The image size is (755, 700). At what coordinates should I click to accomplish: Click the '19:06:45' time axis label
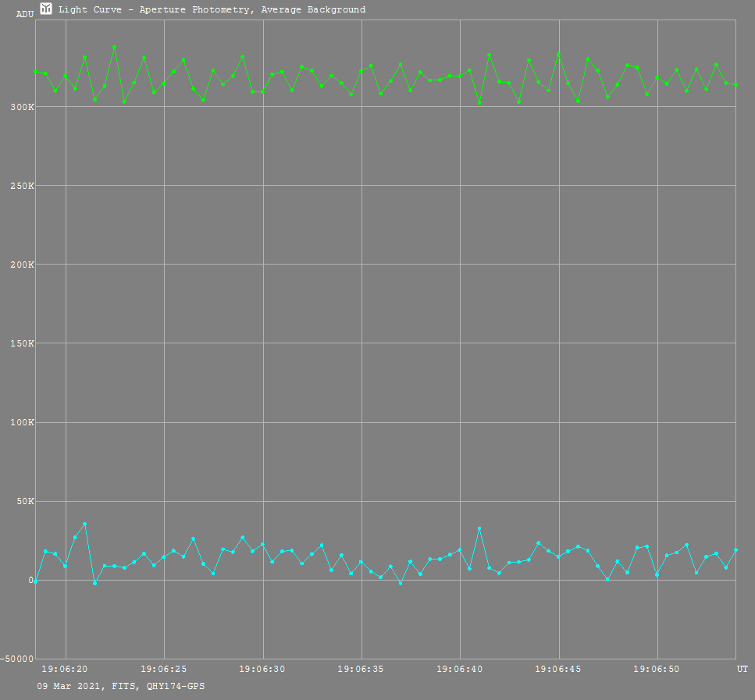click(x=558, y=670)
